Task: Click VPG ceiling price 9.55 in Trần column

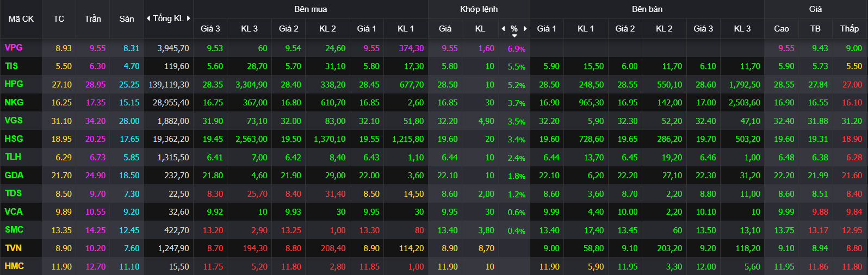Action: click(97, 48)
